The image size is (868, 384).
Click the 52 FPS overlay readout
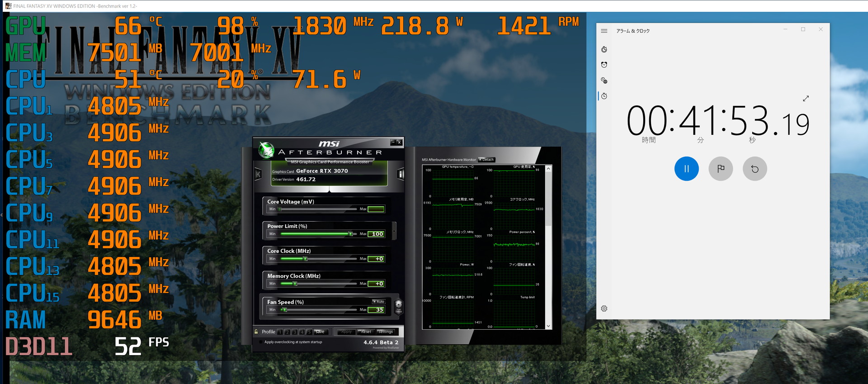142,346
